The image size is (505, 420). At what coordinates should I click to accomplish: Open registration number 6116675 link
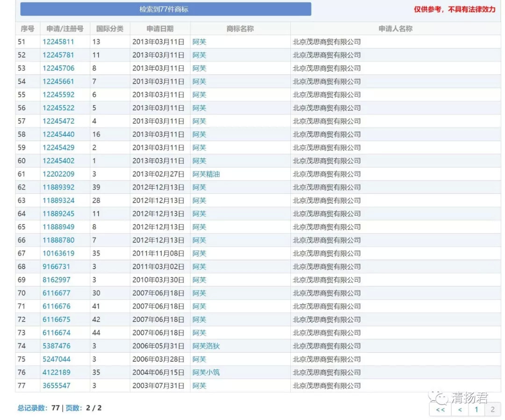(56, 319)
